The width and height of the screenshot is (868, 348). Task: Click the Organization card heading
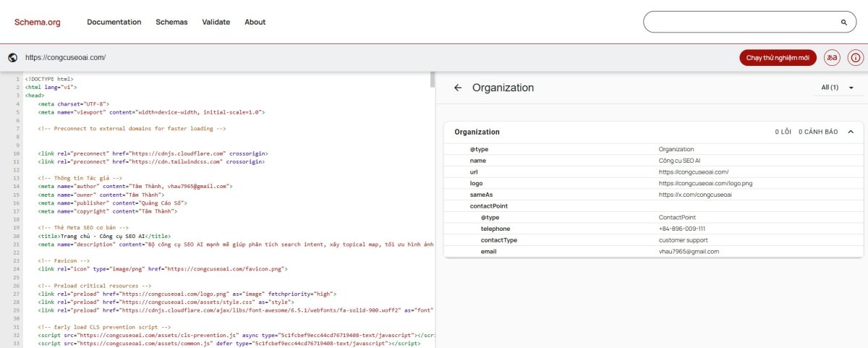coord(477,132)
